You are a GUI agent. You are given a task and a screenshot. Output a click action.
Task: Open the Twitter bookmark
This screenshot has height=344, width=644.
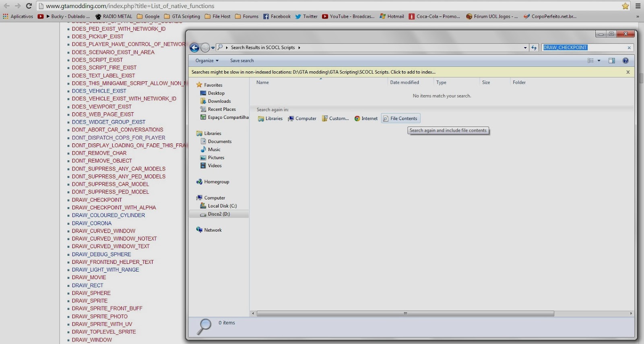point(306,17)
